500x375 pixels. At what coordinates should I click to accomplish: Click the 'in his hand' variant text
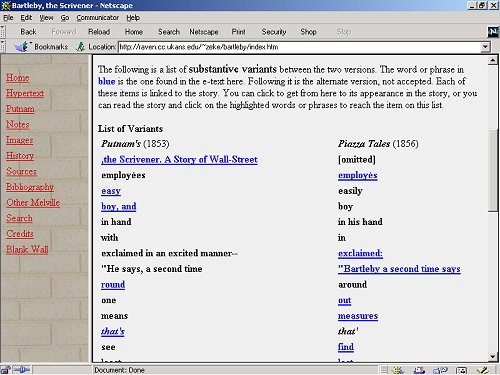click(x=360, y=222)
